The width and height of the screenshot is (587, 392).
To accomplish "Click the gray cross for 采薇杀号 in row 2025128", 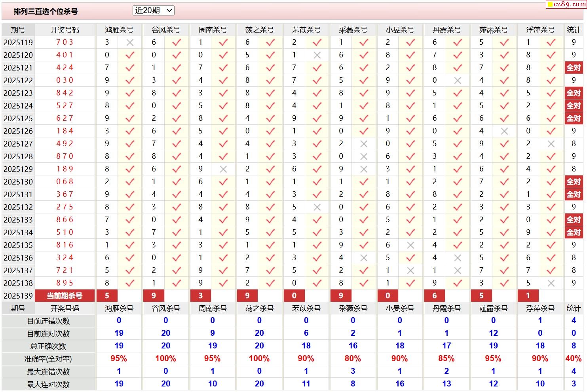I will point(364,156).
